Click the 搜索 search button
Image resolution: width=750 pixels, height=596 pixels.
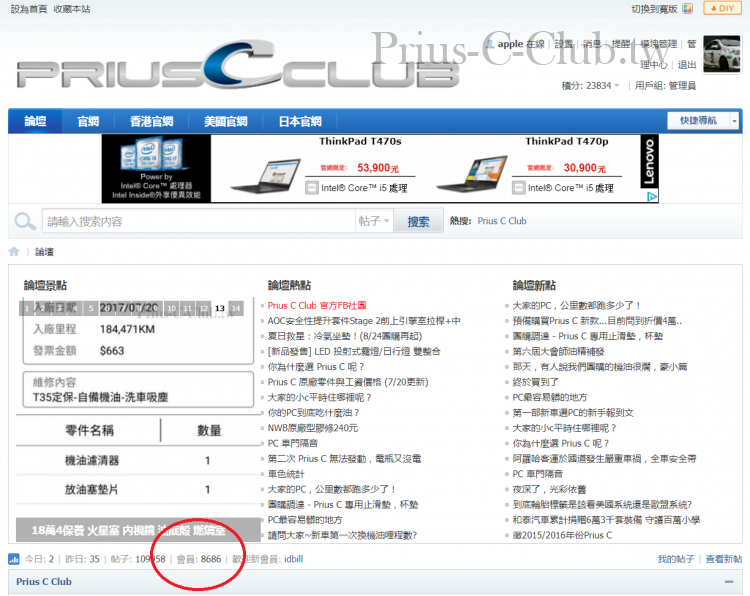[x=418, y=221]
